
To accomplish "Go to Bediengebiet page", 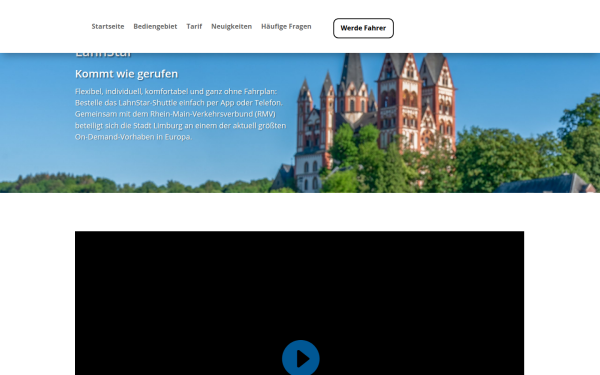I will 155,26.
